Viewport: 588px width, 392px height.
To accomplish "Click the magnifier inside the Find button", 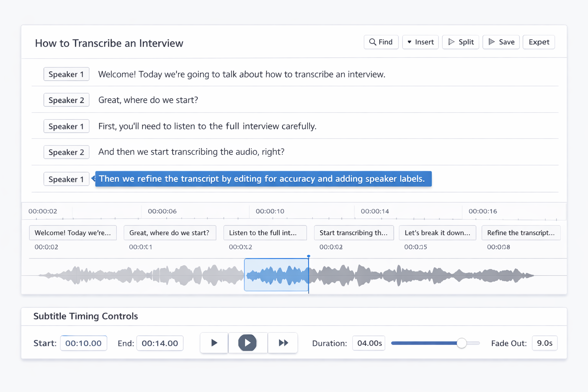I will coord(372,42).
